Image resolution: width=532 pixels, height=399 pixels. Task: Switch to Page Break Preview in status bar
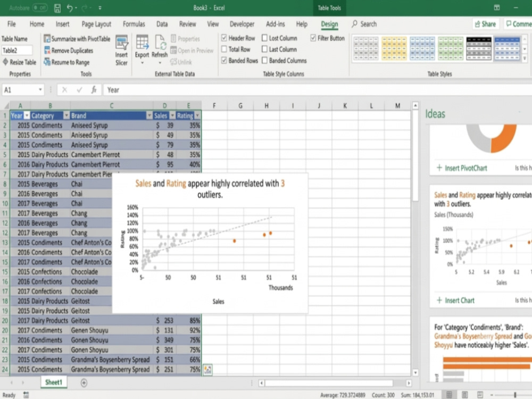480,395
